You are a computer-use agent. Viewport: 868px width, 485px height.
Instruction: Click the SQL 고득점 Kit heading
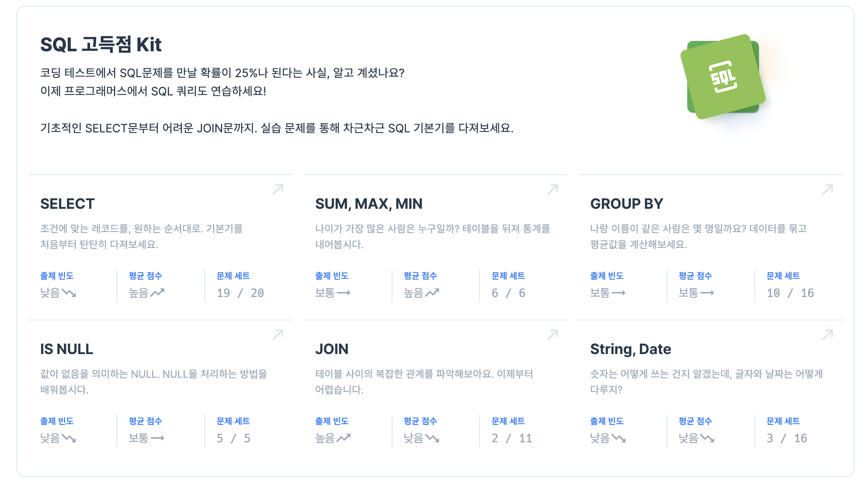101,44
